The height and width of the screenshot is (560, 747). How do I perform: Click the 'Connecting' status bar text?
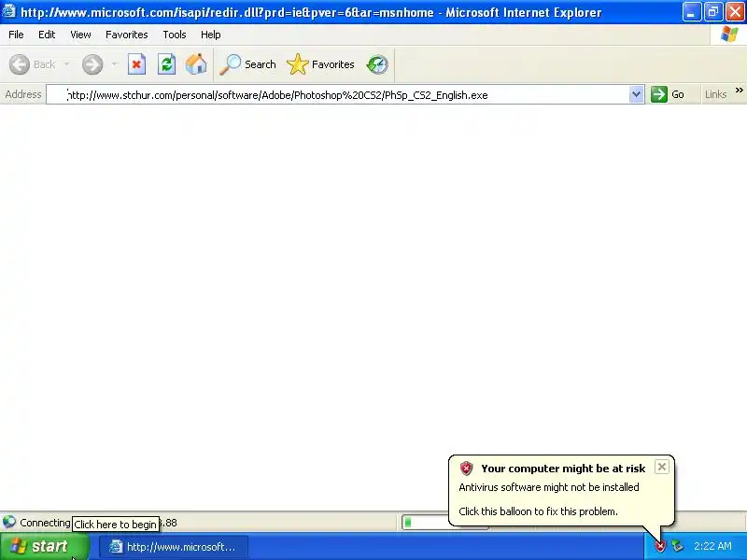pos(45,523)
